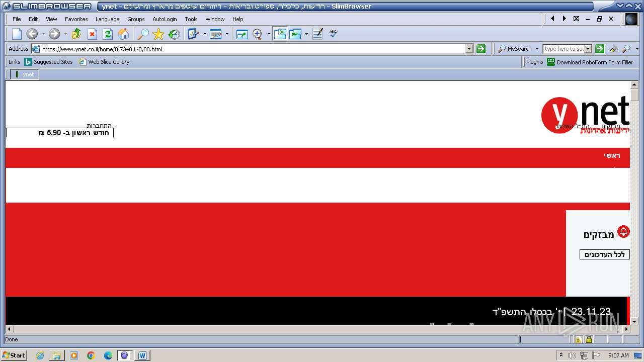This screenshot has width=644, height=362.
Task: Click the MySearch magnifier button
Action: (x=515, y=49)
